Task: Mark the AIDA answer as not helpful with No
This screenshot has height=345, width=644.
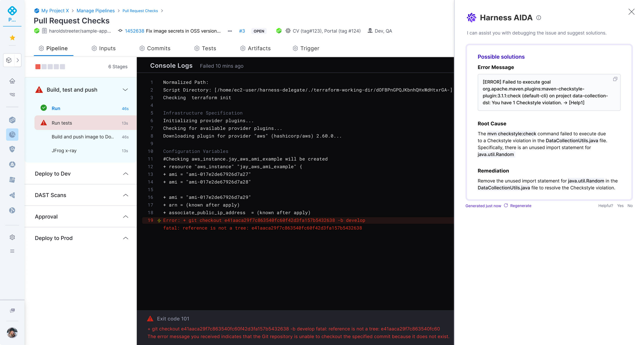Action: (630, 206)
